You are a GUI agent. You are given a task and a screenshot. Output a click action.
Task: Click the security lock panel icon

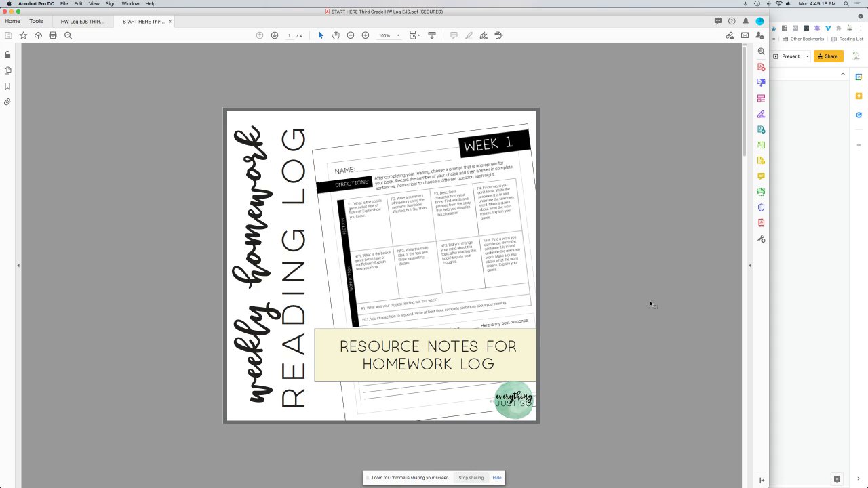coord(7,55)
